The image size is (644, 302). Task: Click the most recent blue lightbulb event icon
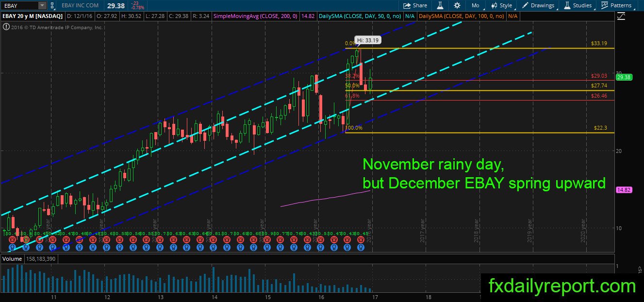tap(360, 247)
